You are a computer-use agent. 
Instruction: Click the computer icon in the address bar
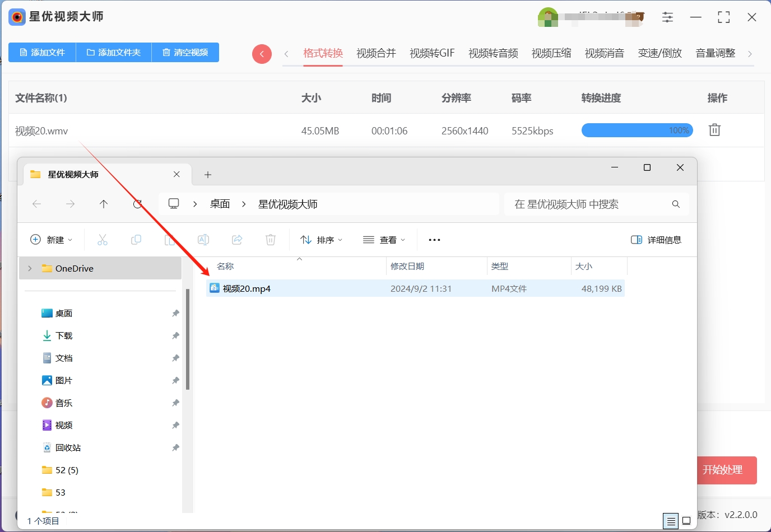click(x=174, y=204)
